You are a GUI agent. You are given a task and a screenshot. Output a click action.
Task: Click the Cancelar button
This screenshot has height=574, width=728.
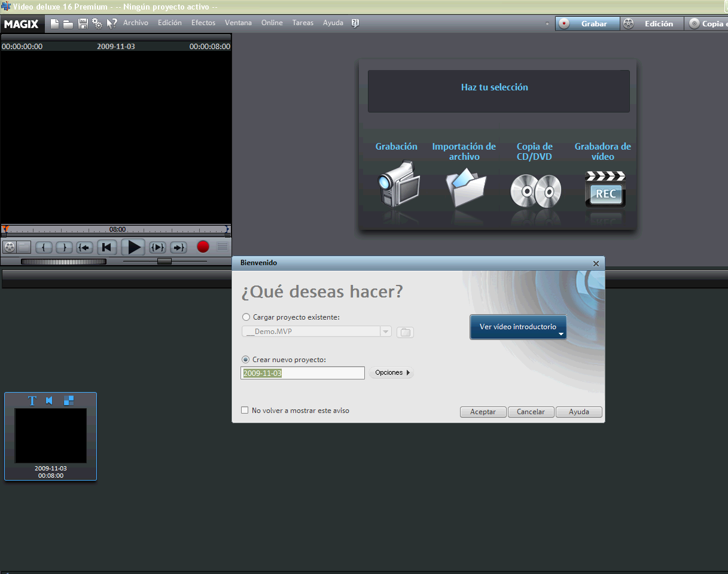(531, 412)
